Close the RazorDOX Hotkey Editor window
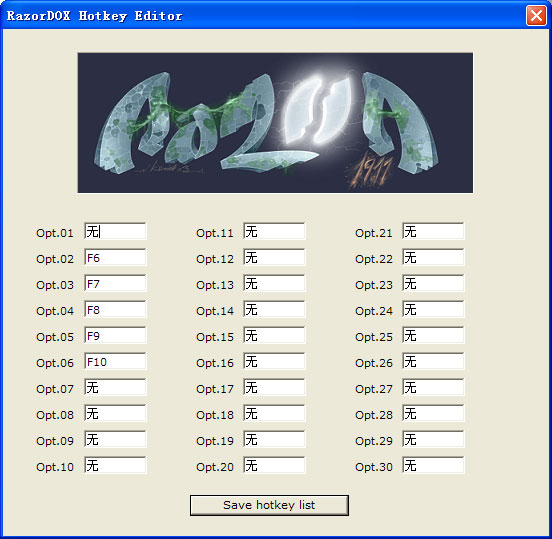552x539 pixels. coord(536,15)
